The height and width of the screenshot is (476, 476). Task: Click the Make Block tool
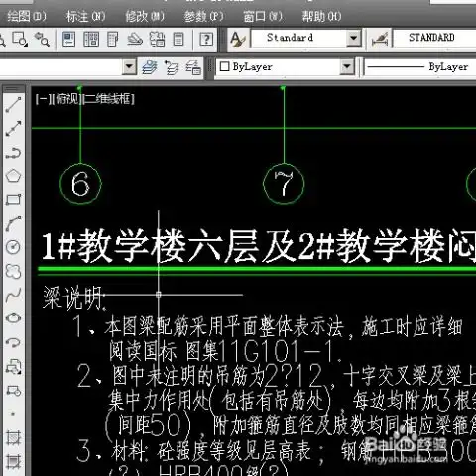(x=14, y=391)
